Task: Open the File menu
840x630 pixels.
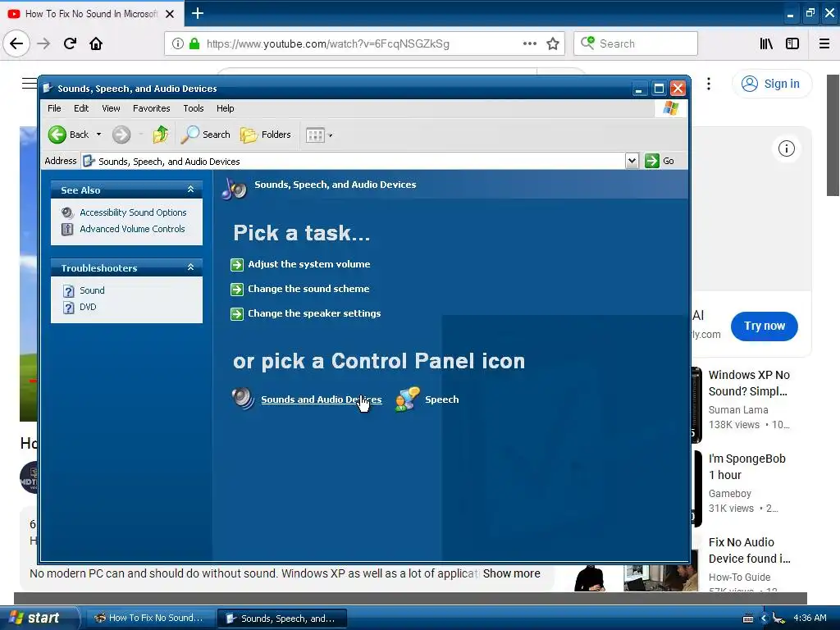Action: [54, 108]
